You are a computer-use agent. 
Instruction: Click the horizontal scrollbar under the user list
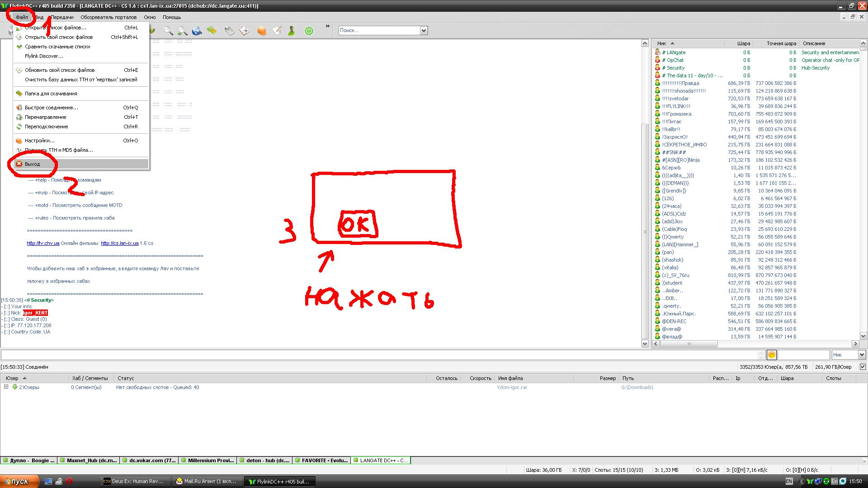(x=689, y=344)
